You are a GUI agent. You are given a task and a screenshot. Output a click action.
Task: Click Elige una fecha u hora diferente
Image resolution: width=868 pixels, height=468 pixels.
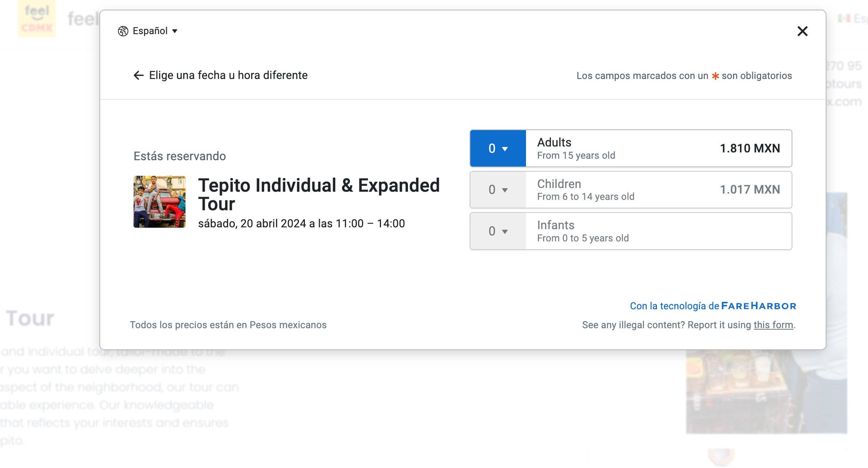[228, 75]
